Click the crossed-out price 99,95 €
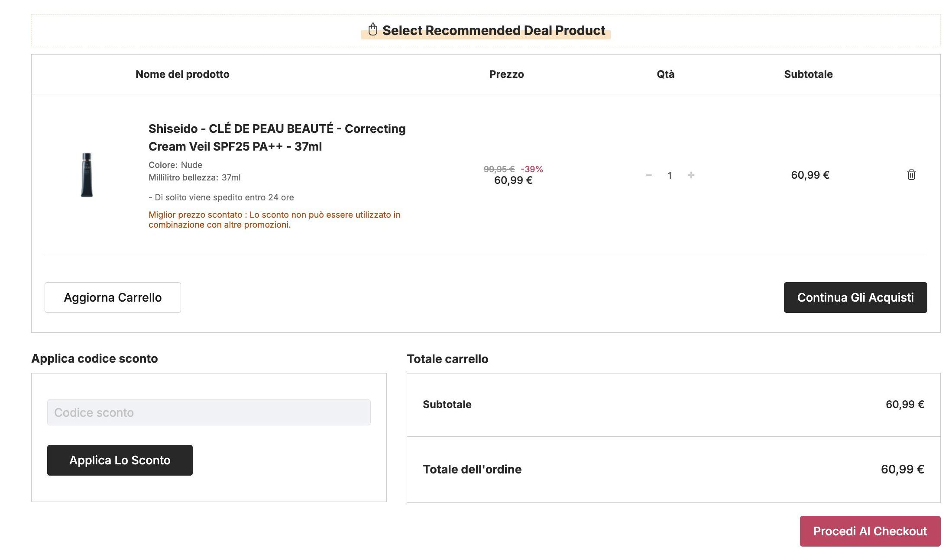This screenshot has height=560, width=952. point(499,169)
